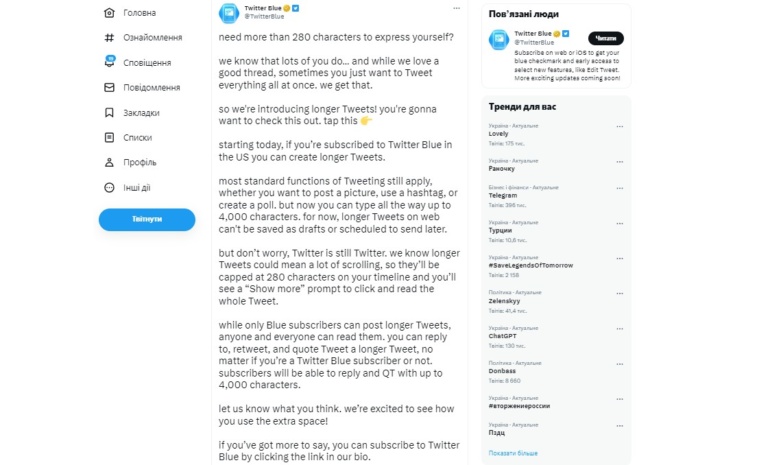770x465 pixels.
Task: Open more options for the Lovely trend
Action: [x=620, y=127]
